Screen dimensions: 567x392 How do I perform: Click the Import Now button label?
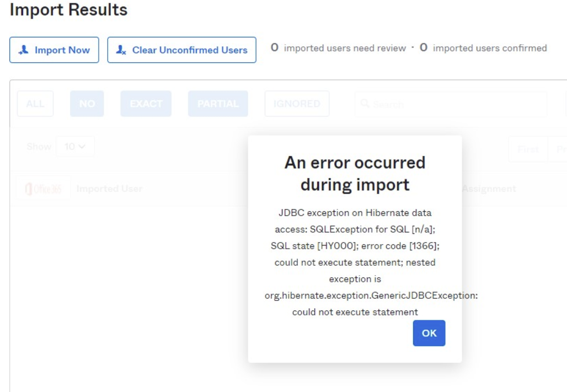pyautogui.click(x=62, y=50)
